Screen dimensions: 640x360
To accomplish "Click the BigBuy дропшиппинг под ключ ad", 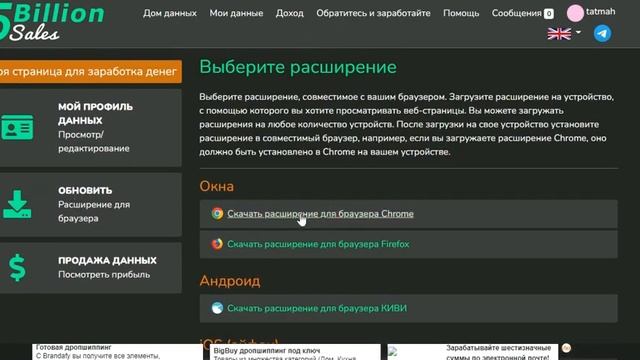I will tap(295, 352).
